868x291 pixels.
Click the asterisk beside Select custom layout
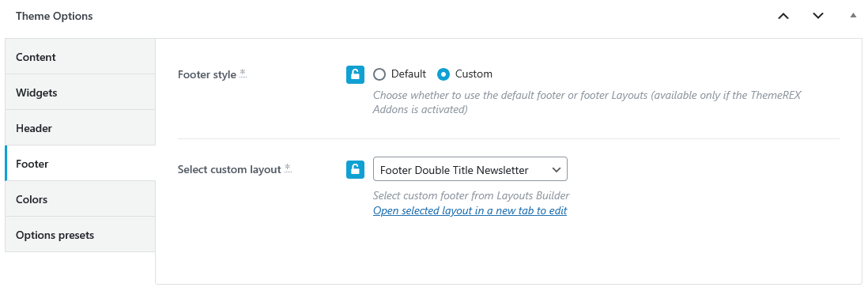tap(288, 168)
